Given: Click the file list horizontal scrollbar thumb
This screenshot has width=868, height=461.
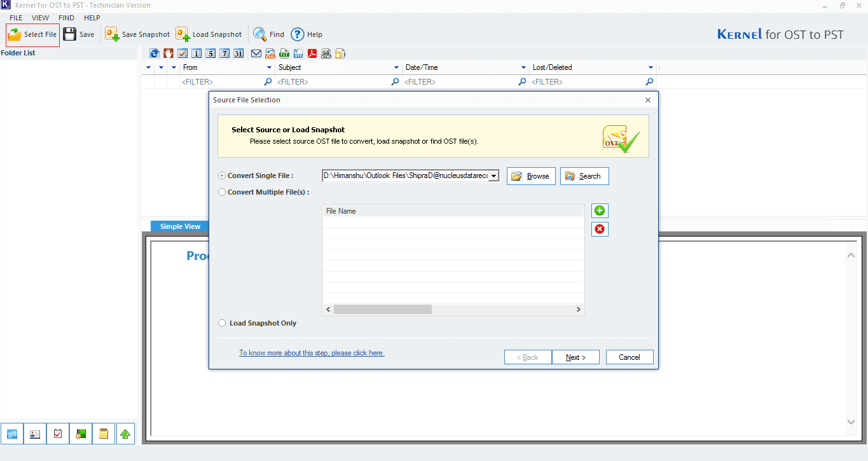Looking at the screenshot, I should (x=382, y=309).
